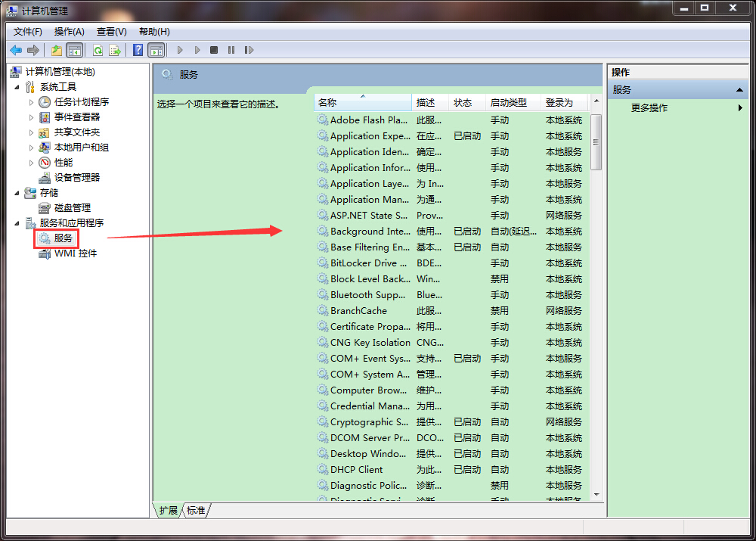
Task: Open Help via the blue question mark icon
Action: [x=138, y=51]
